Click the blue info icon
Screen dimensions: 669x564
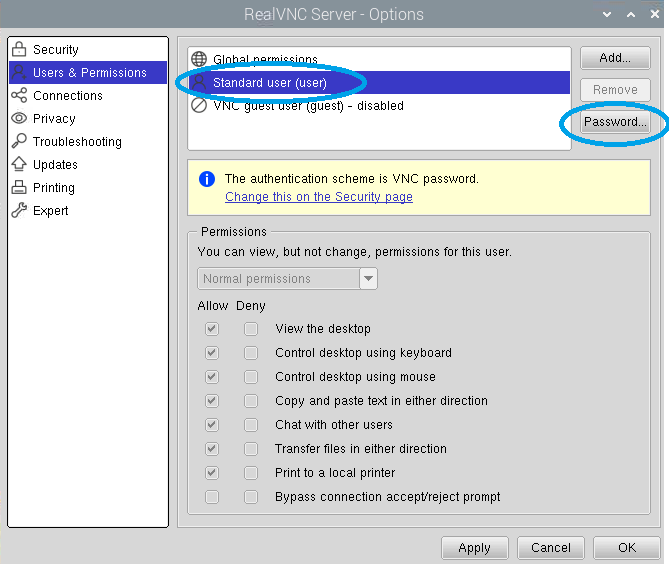tap(207, 179)
